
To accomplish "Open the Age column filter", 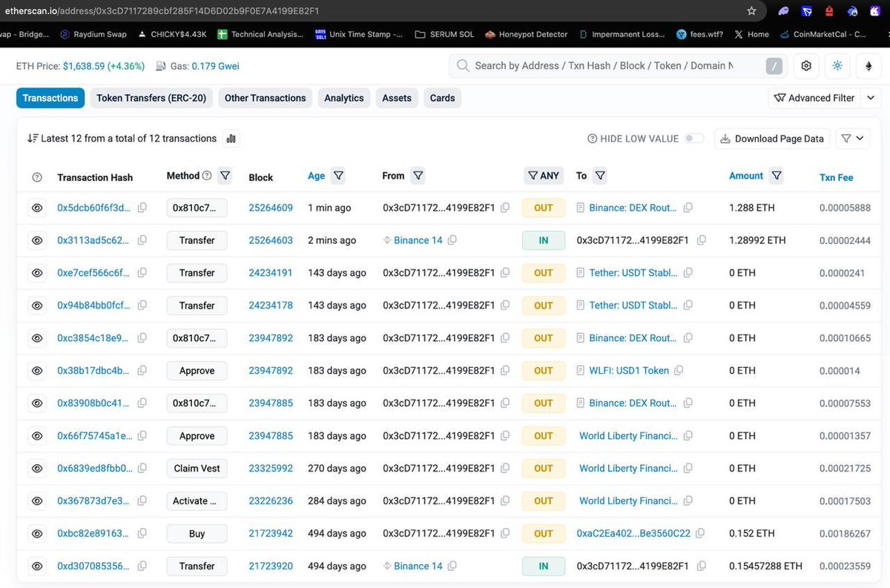I will [x=338, y=176].
